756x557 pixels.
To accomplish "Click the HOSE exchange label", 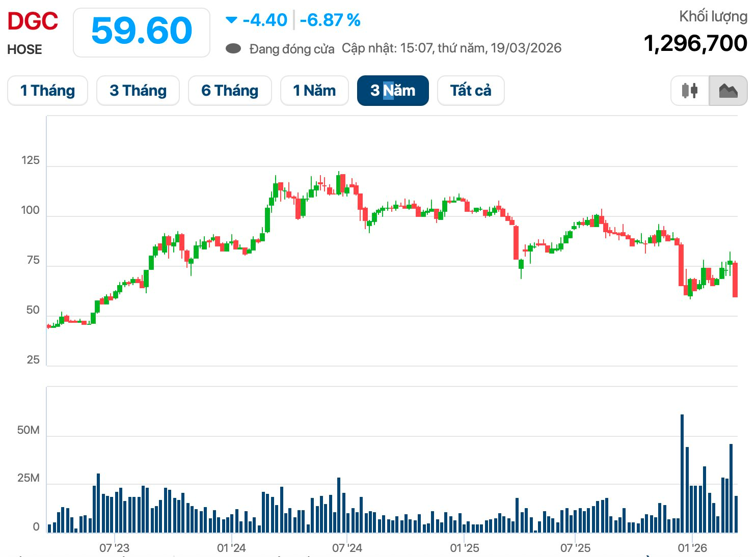I will click(24, 49).
